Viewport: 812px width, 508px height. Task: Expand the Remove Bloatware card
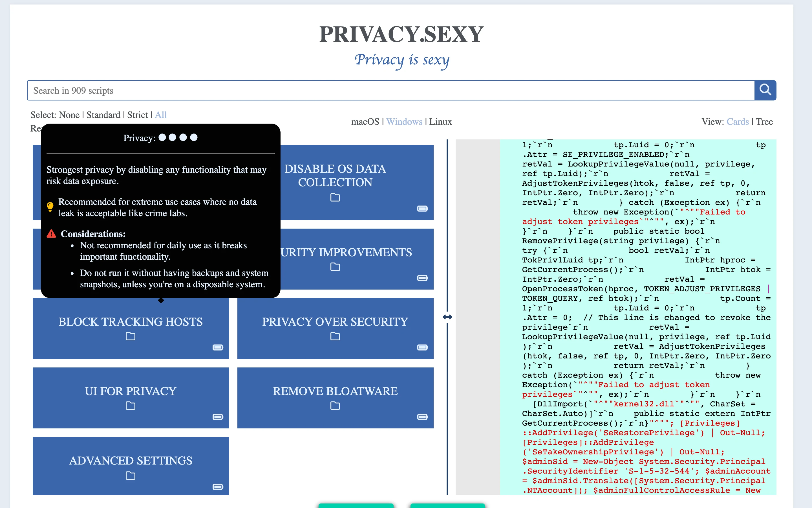pos(335,398)
